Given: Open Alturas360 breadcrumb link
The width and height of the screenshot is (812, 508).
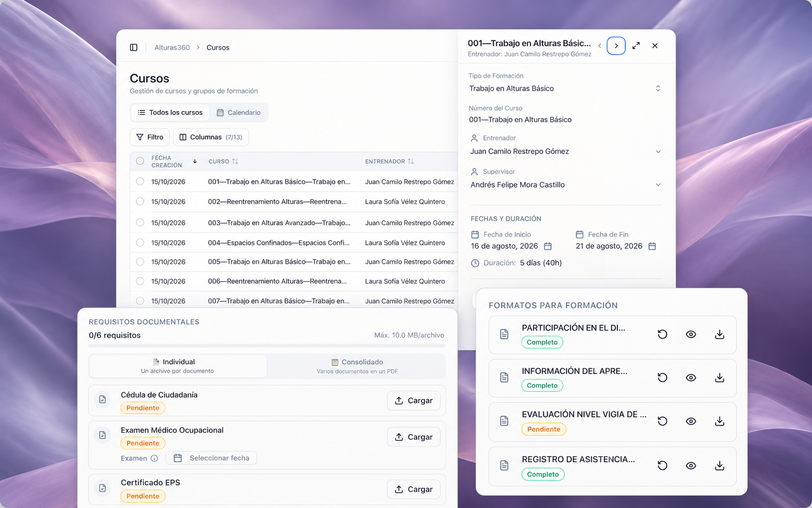Looking at the screenshot, I should 172,48.
